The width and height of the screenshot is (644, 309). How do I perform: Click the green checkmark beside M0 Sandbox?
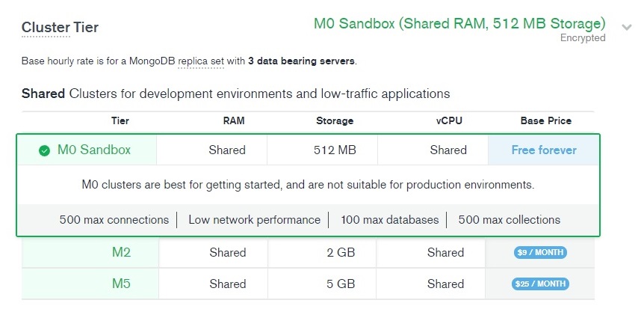click(44, 150)
